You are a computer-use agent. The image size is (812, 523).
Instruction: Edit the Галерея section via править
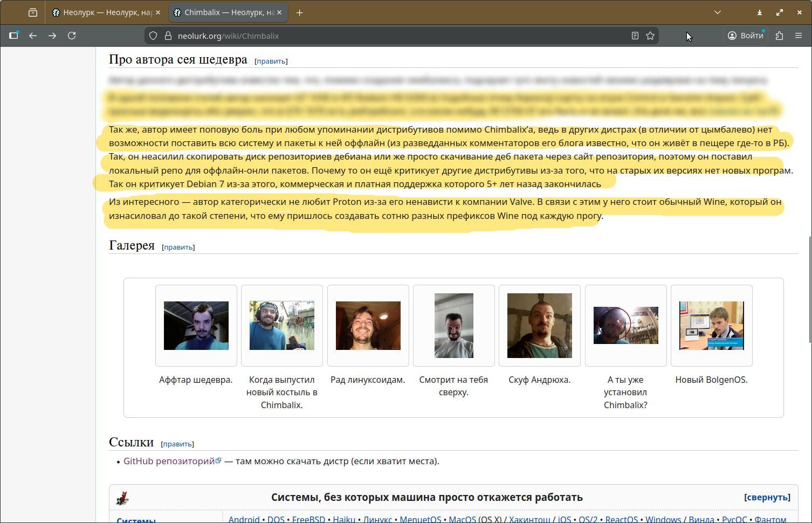(178, 247)
